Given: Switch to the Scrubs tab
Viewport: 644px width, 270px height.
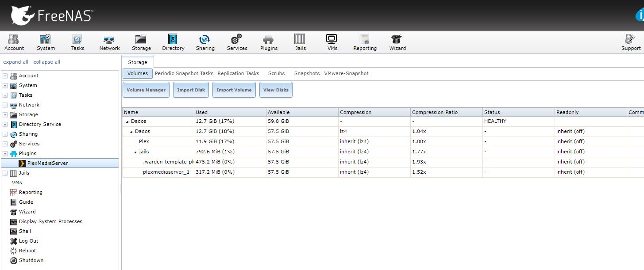Looking at the screenshot, I should pyautogui.click(x=276, y=73).
